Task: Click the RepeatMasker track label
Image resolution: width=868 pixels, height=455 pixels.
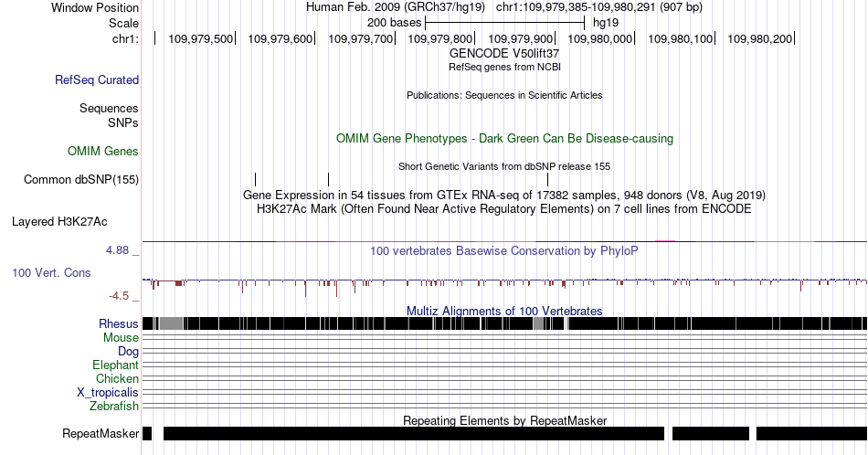Action: click(101, 433)
